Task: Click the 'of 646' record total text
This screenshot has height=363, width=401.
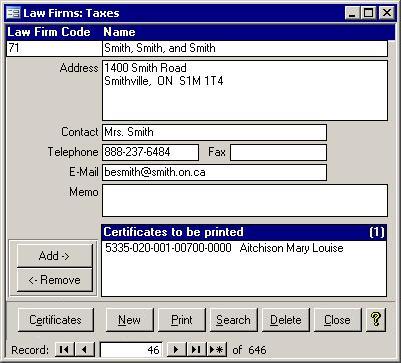Action: coord(249,350)
